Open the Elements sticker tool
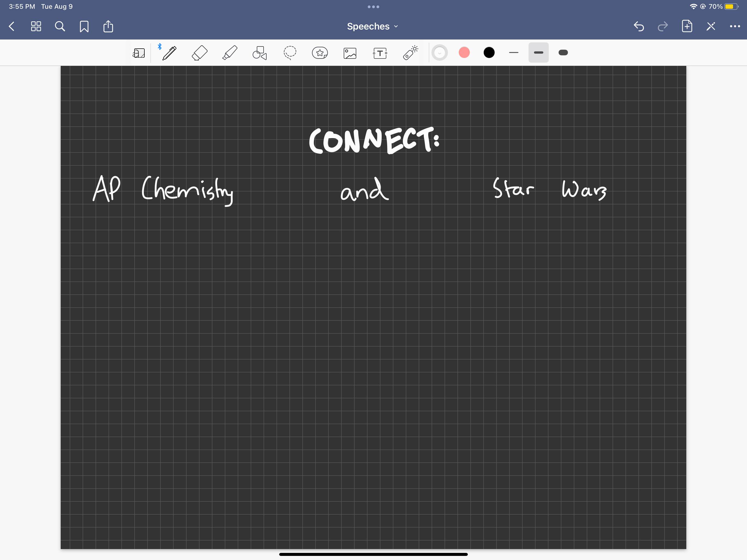747x560 pixels. 320,53
